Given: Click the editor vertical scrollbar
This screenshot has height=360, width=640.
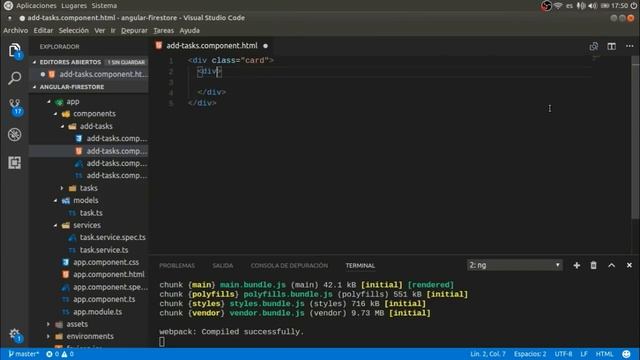Looking at the screenshot, I should click(x=635, y=139).
